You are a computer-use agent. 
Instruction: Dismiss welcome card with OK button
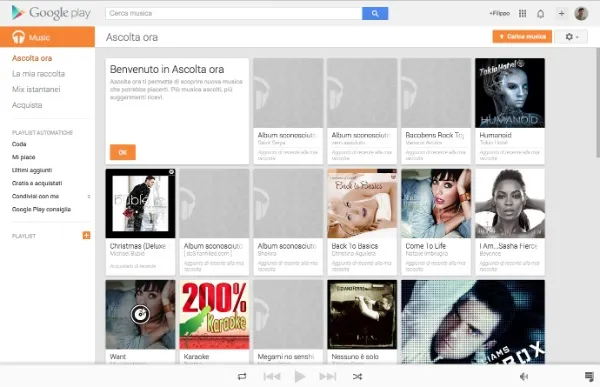tap(122, 152)
